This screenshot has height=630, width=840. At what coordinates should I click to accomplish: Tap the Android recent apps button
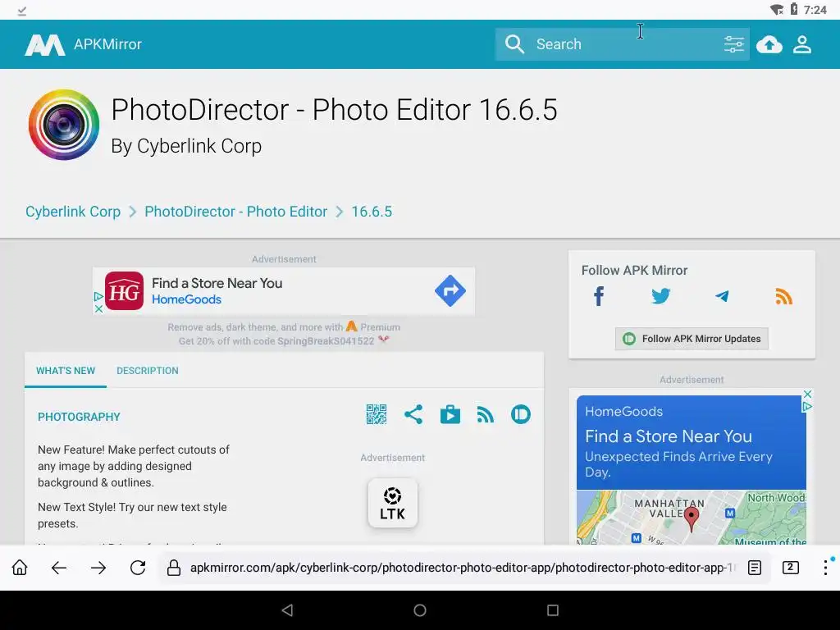tap(553, 610)
